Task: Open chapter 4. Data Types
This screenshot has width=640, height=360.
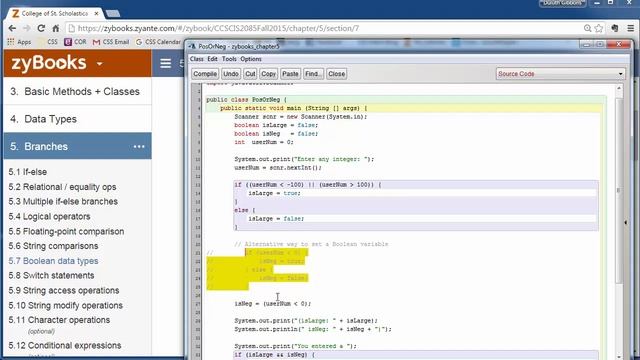Action: click(x=78, y=119)
